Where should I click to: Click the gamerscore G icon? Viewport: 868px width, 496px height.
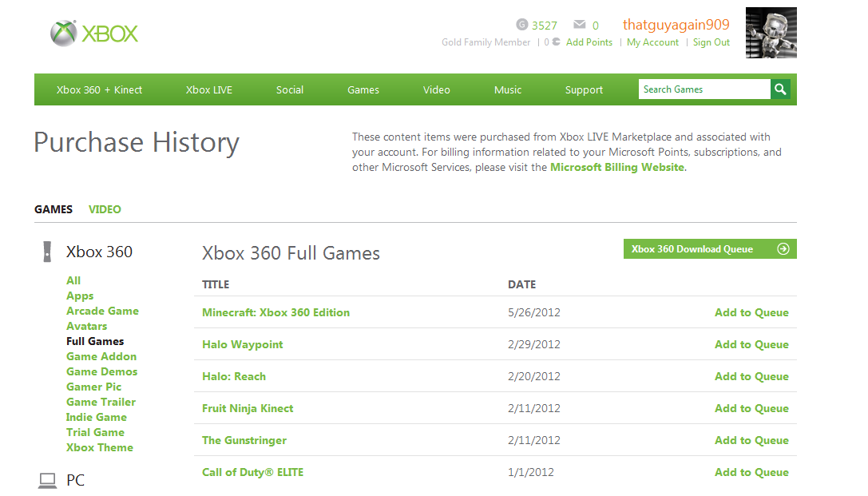[x=522, y=25]
